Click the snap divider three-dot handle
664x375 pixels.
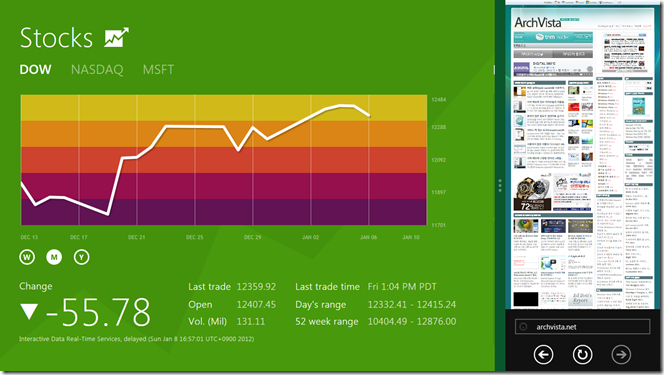pos(500,185)
